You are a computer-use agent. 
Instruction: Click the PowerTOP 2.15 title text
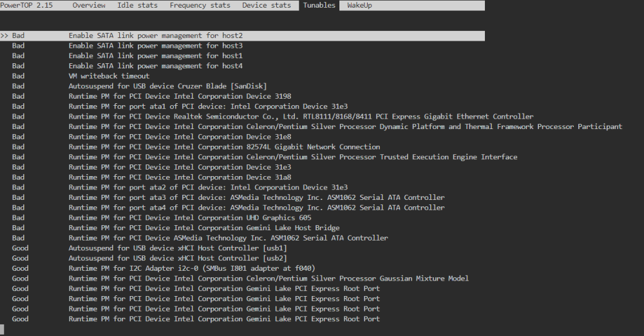26,5
